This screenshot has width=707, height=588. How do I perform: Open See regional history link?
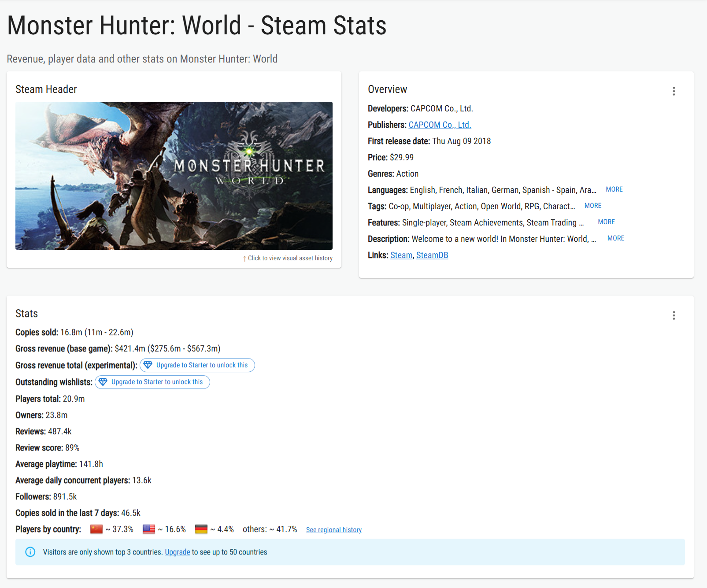pyautogui.click(x=334, y=529)
